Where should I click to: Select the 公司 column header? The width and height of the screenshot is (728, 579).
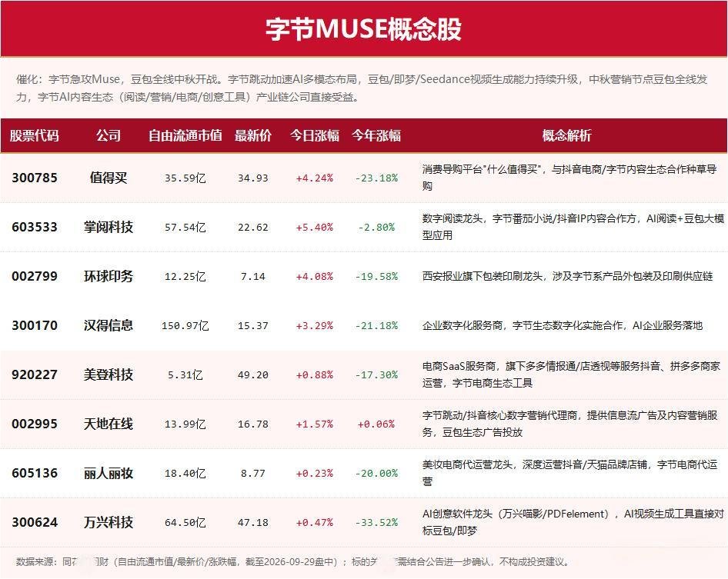pos(109,135)
